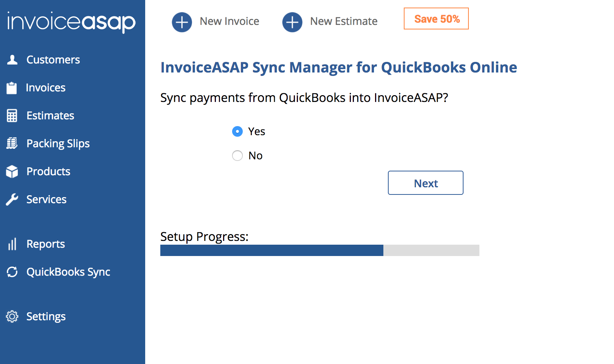Click the Services wrench icon

point(12,199)
